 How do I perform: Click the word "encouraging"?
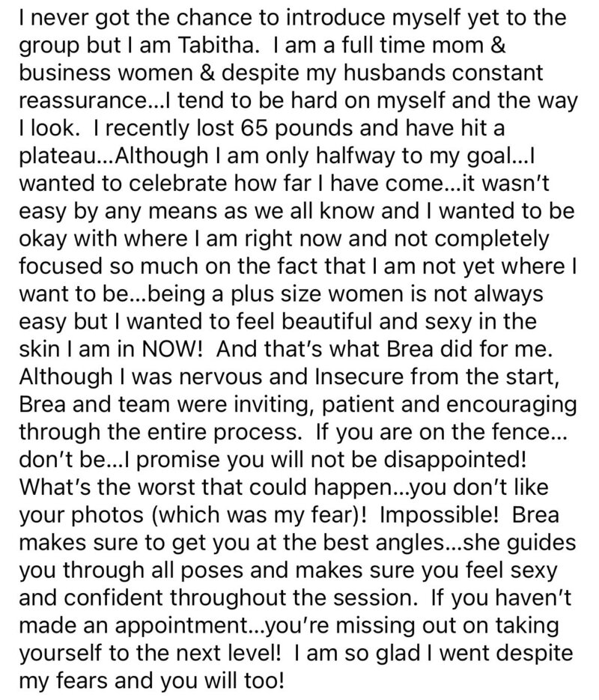tap(511, 404)
